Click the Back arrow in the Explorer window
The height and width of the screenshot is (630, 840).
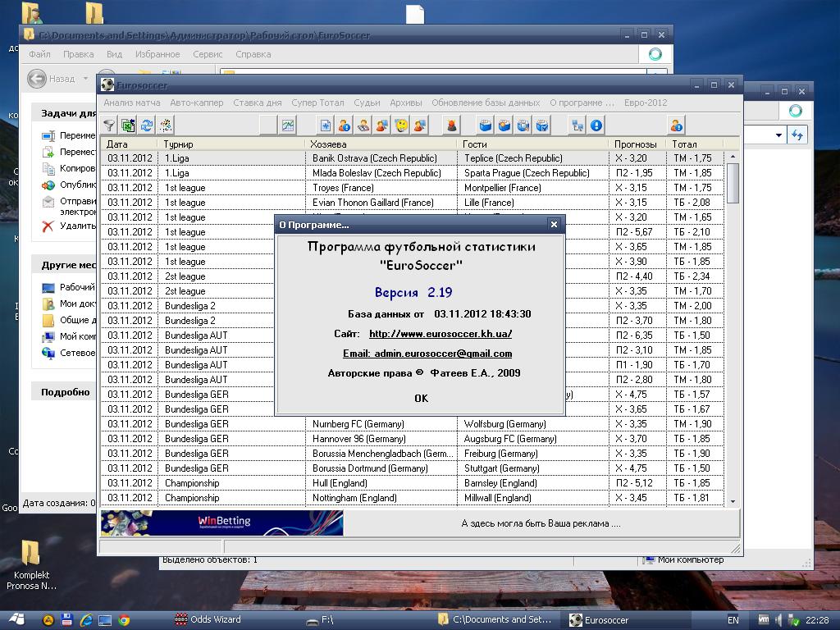click(x=37, y=79)
